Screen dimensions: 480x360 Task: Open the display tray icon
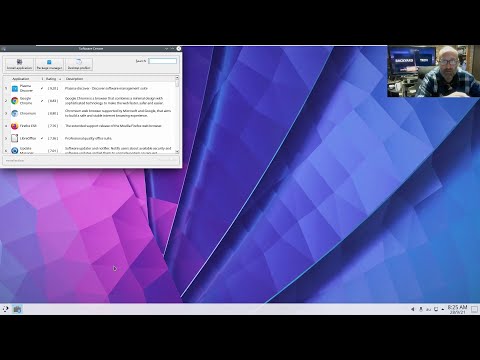click(x=436, y=309)
